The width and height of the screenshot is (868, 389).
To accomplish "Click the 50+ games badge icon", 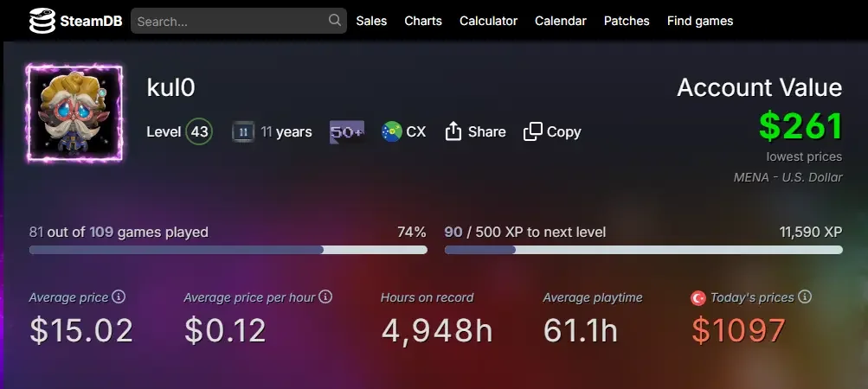I will (347, 131).
